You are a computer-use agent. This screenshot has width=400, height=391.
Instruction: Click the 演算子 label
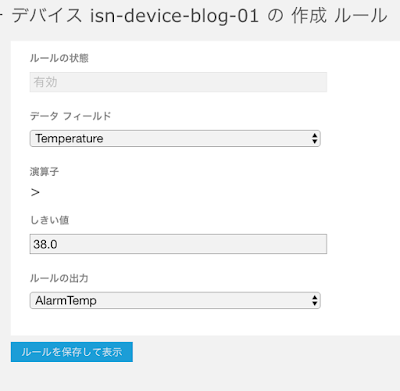coord(44,172)
